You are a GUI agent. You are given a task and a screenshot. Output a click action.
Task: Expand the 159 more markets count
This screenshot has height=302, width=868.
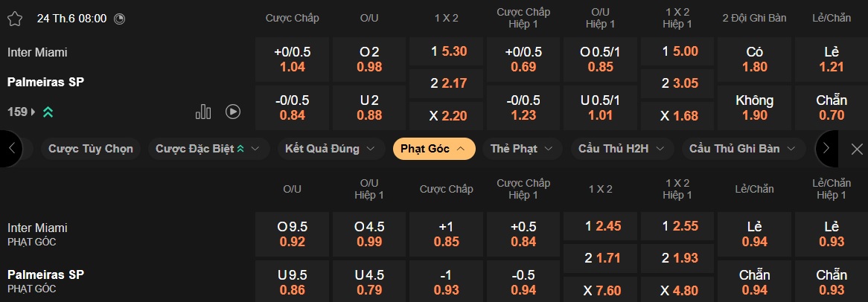(x=22, y=112)
